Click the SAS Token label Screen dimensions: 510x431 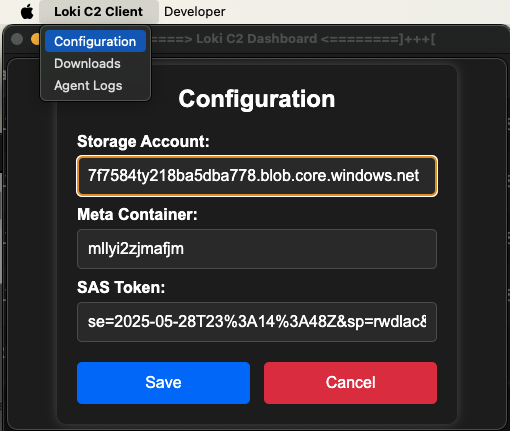pos(121,287)
